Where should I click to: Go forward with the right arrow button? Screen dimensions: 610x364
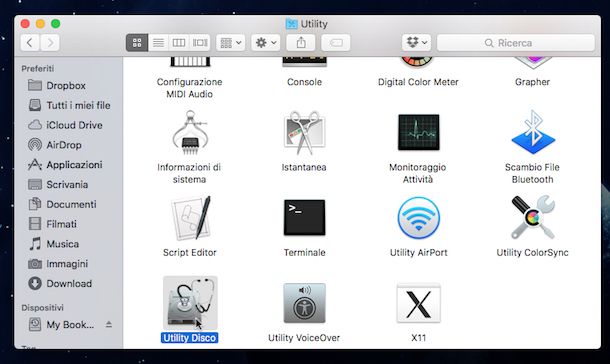(50, 42)
